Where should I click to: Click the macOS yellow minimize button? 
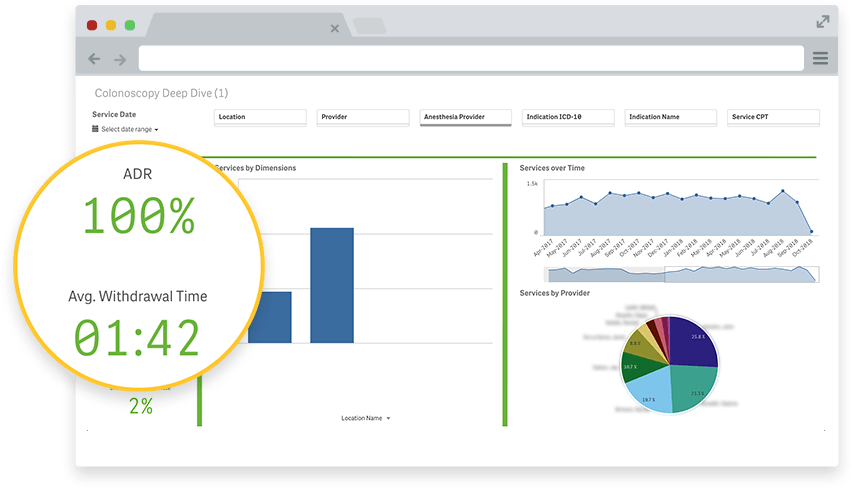click(111, 25)
